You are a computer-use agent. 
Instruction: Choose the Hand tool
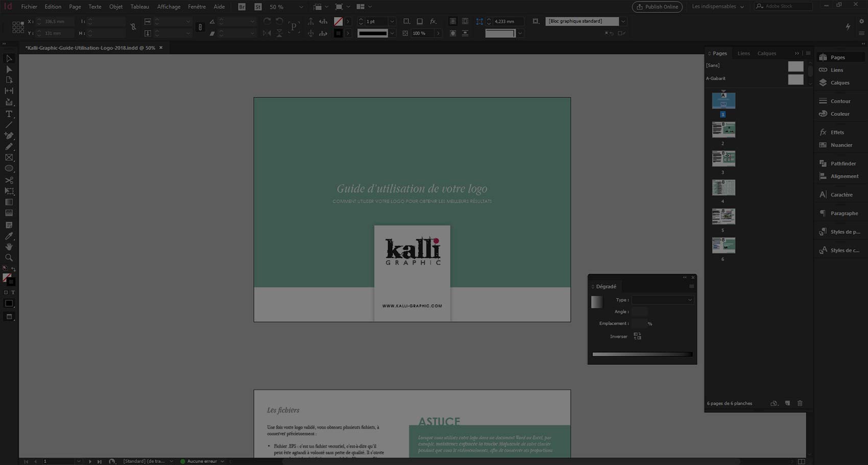point(9,247)
